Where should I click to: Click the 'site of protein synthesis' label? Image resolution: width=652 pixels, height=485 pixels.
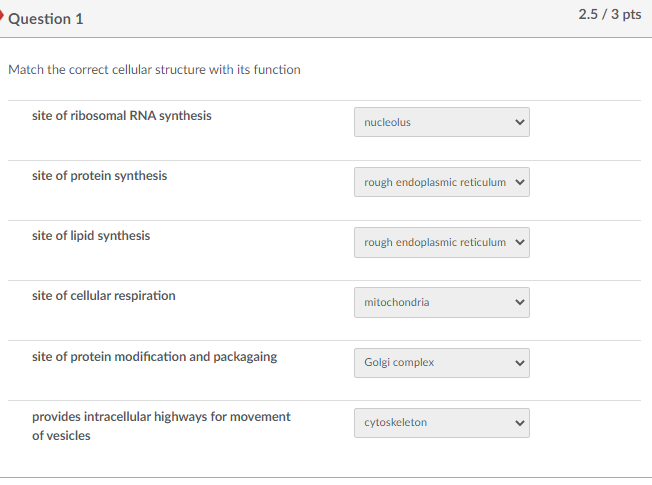[99, 176]
